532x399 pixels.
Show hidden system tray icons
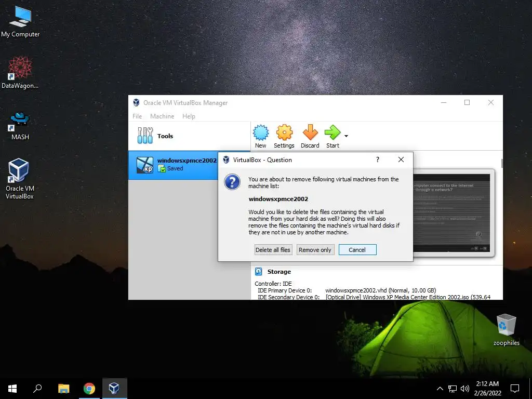click(440, 389)
